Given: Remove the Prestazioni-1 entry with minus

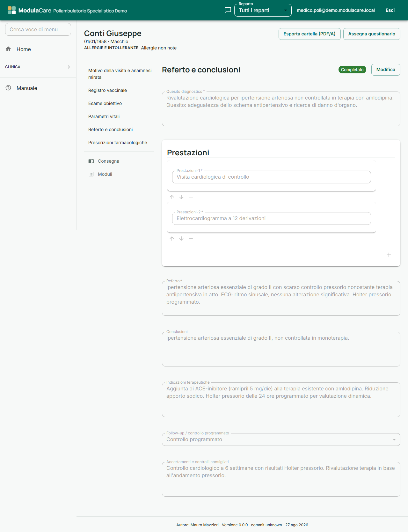Looking at the screenshot, I should click(x=191, y=197).
